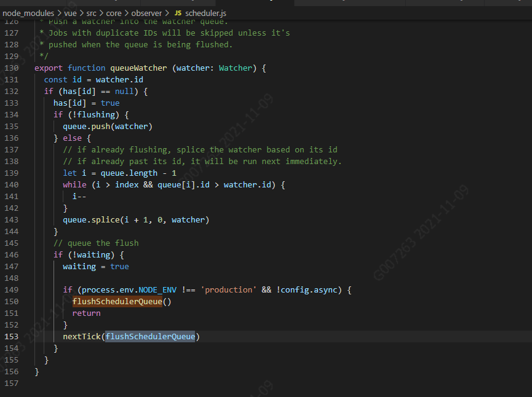Click the chevron after node_modules breadcrumb
The width and height of the screenshot is (532, 397).
59,14
